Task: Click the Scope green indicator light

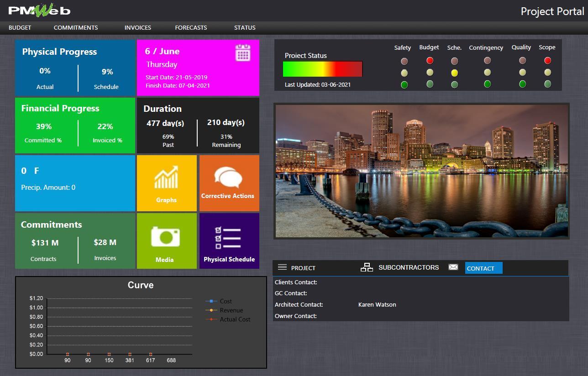Action: click(x=547, y=84)
